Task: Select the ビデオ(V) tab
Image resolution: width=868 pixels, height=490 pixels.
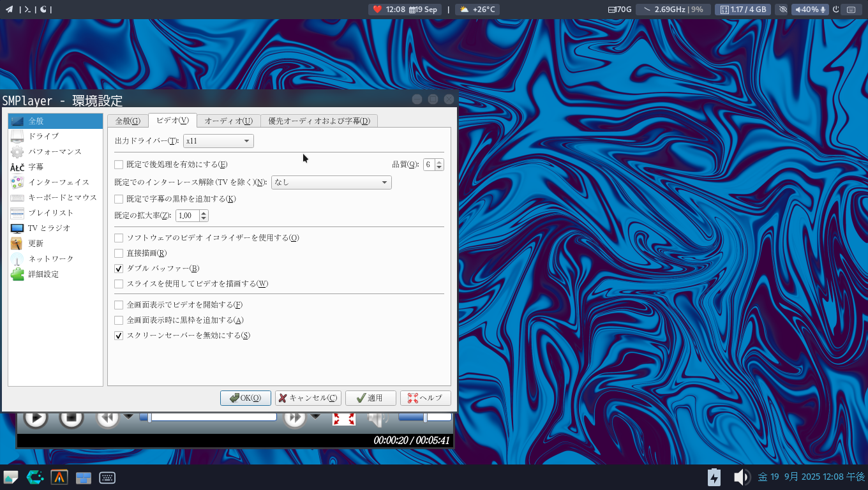Action: point(172,120)
